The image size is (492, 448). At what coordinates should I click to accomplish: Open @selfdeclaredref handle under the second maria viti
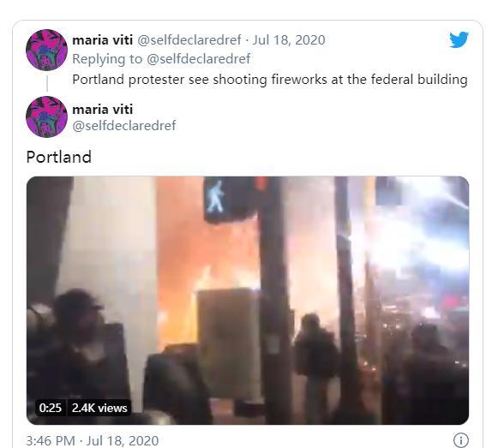[x=124, y=125]
